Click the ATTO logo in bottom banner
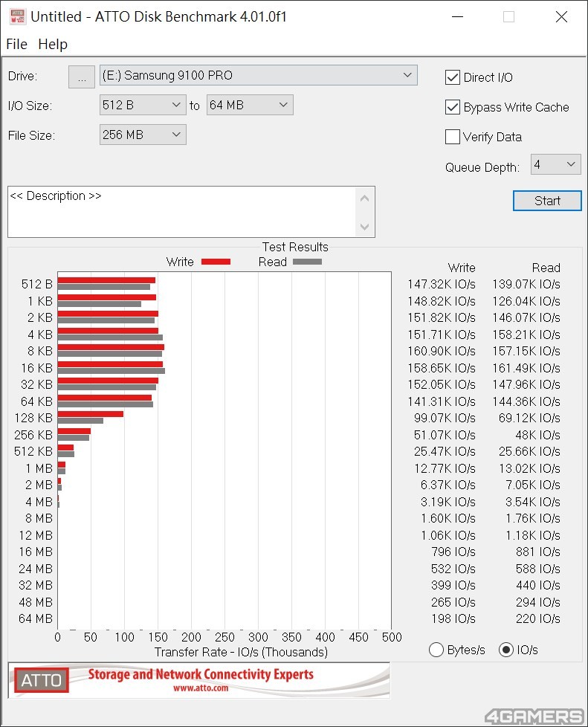The image size is (588, 727). coord(41,680)
